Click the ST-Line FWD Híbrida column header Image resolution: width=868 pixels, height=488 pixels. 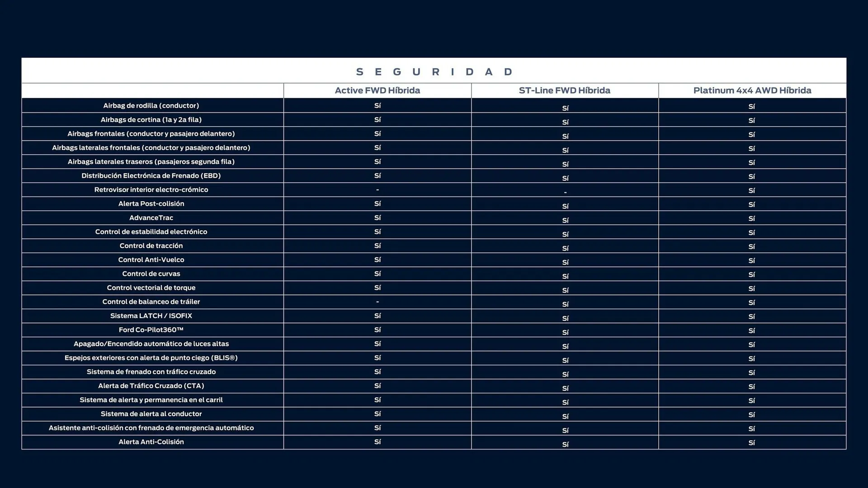(x=565, y=90)
